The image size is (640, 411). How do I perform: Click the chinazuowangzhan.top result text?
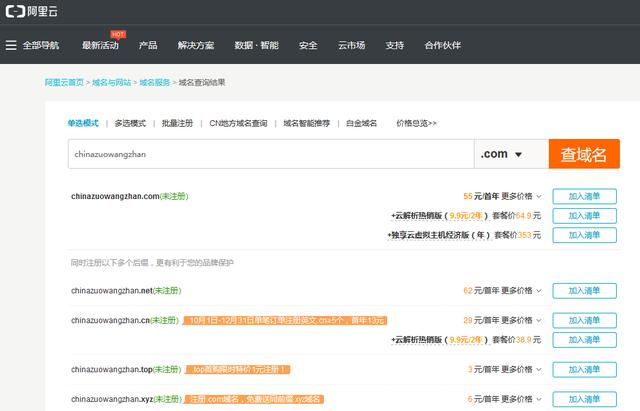click(x=112, y=369)
